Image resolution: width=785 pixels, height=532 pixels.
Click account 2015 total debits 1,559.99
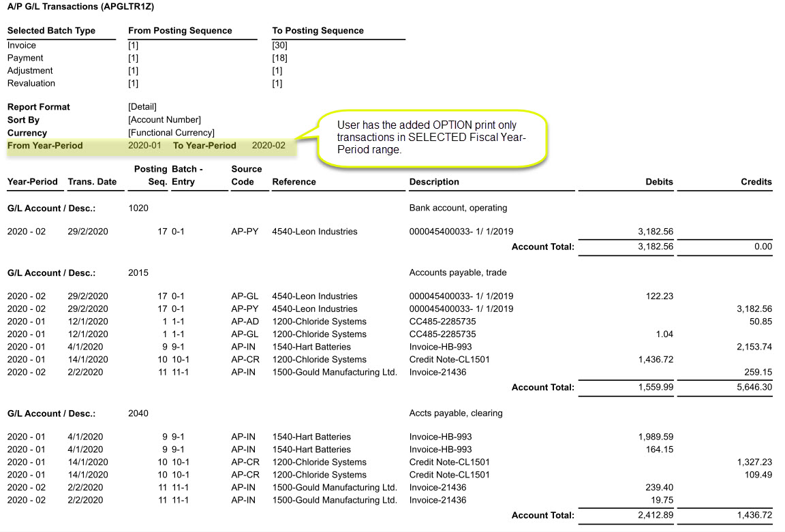pyautogui.click(x=656, y=388)
